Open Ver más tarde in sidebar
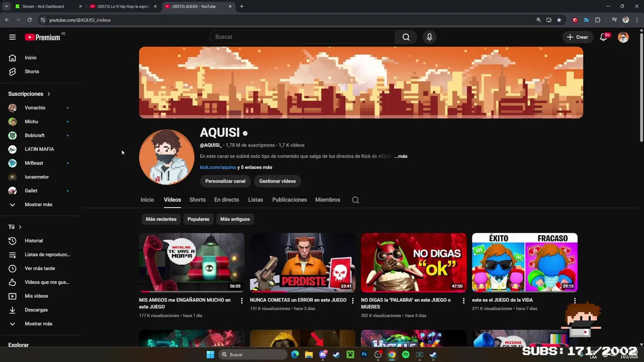Screen dimensions: 644x362 (x=40, y=268)
